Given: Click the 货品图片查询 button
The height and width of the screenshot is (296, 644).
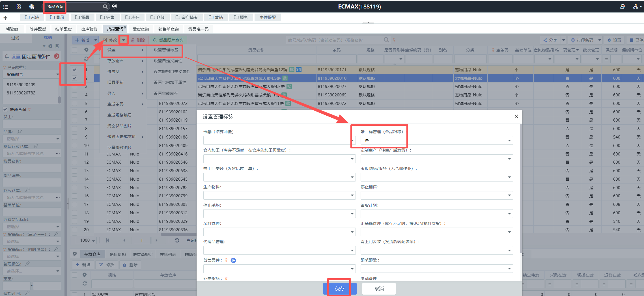Looking at the screenshot, I should coord(168,40).
